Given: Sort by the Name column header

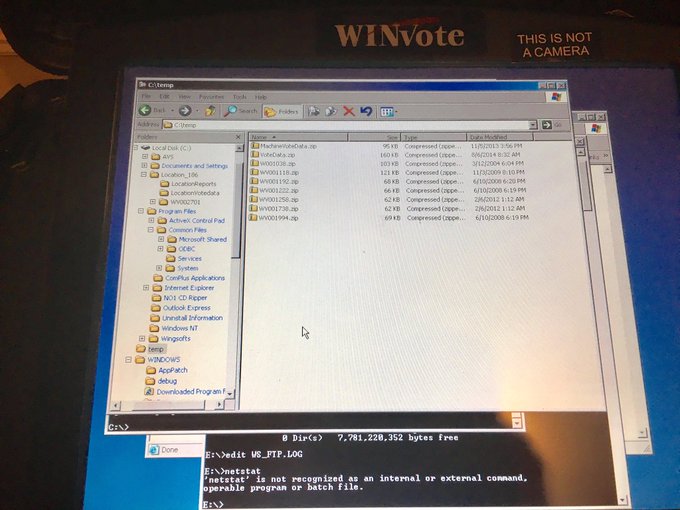Looking at the screenshot, I should pos(298,137).
